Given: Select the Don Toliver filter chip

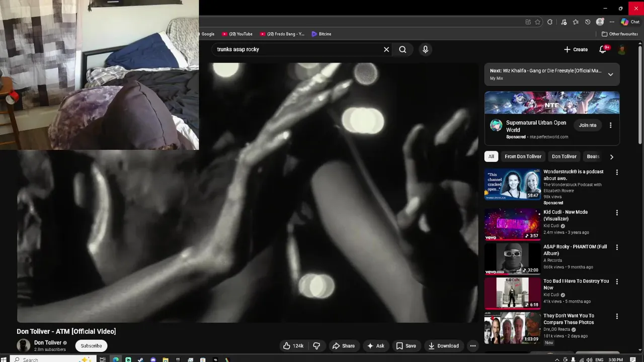Looking at the screenshot, I should tap(564, 156).
